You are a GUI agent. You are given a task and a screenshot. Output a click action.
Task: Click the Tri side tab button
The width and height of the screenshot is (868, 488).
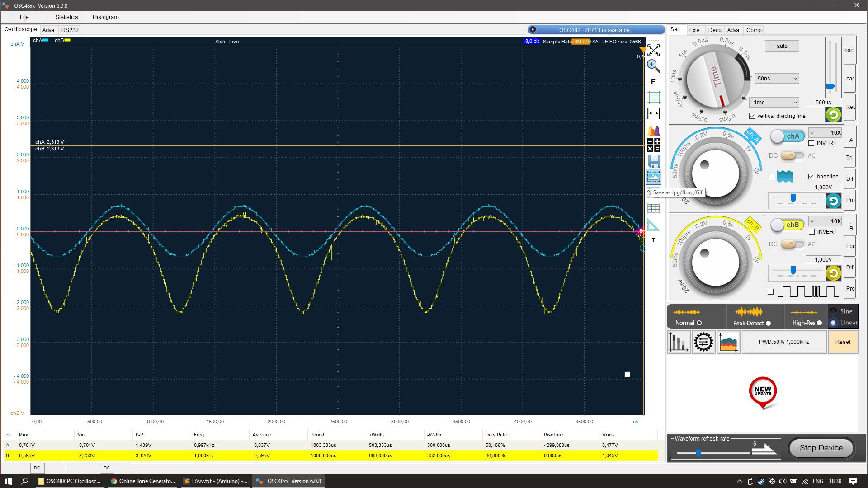coord(849,158)
